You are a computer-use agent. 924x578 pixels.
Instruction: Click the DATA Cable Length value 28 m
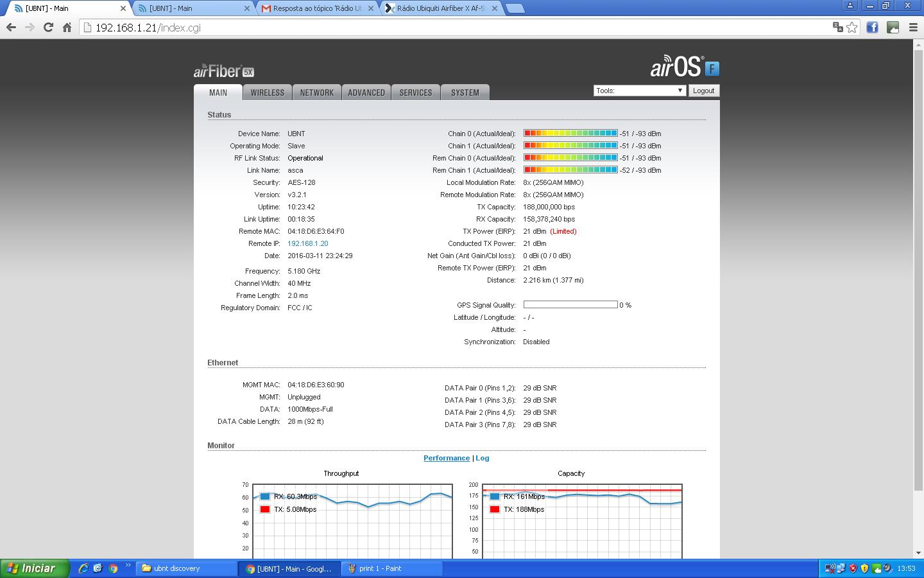(x=305, y=421)
